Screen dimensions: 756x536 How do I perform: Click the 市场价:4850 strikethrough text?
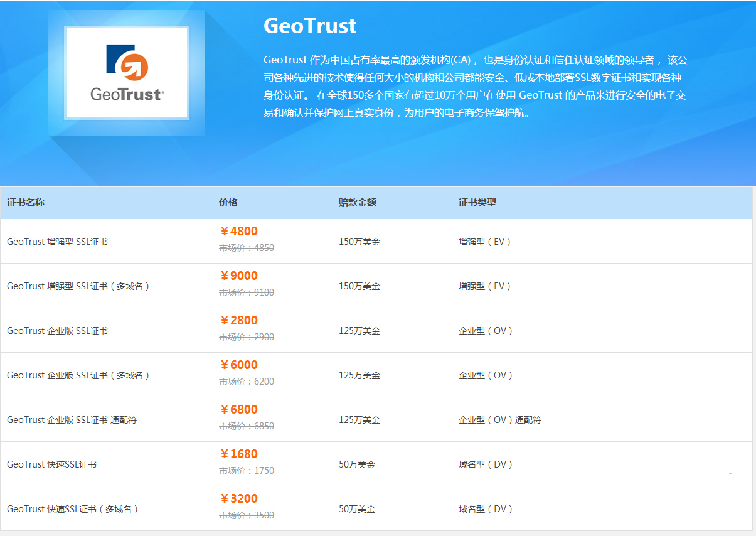tap(247, 248)
